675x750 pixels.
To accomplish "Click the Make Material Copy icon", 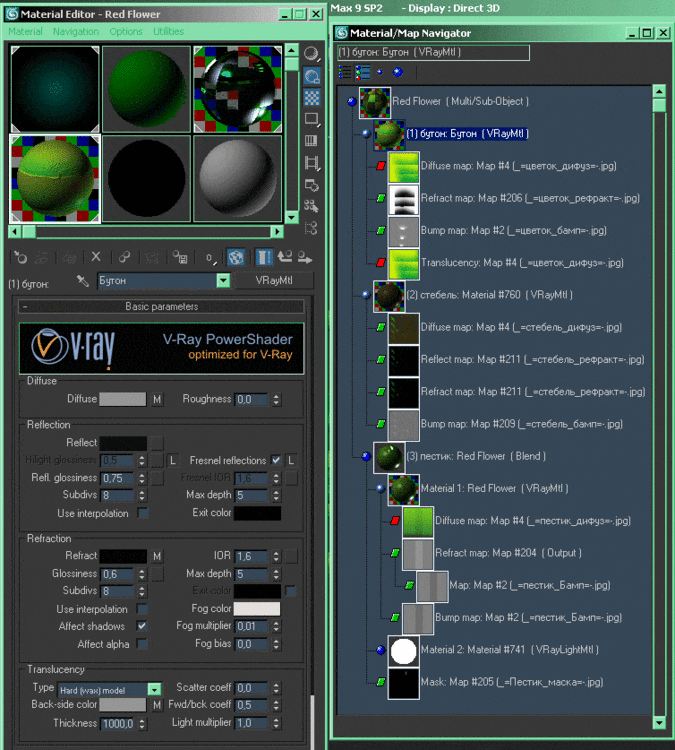I will click(124, 257).
